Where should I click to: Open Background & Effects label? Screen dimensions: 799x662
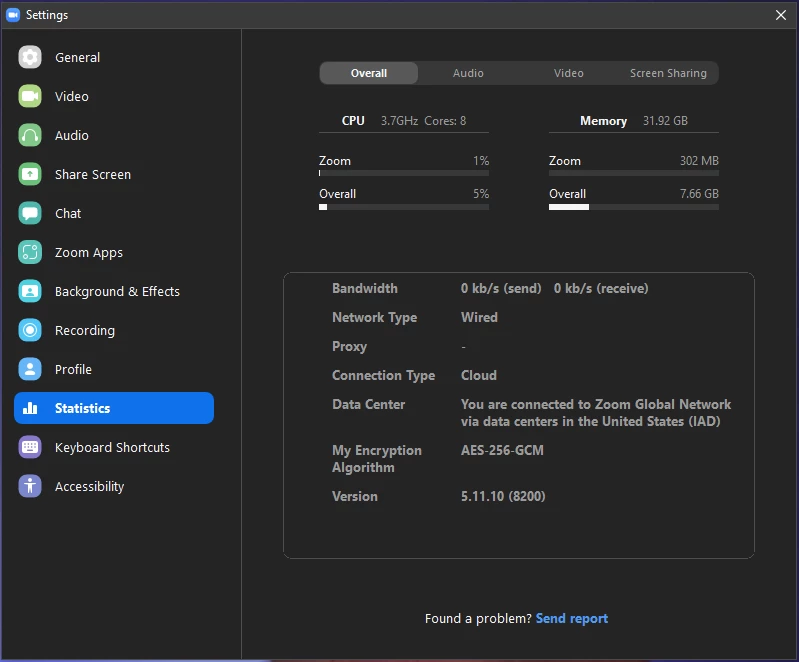(117, 292)
